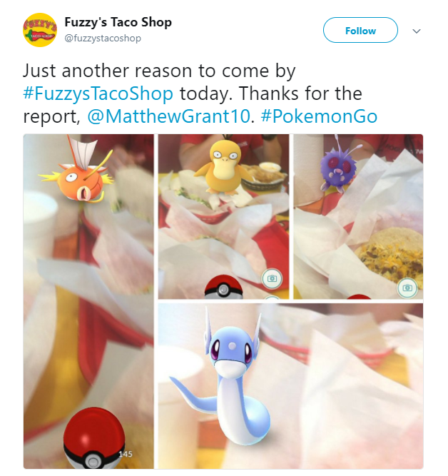
Task: View the Dratini photo
Action: click(x=290, y=386)
